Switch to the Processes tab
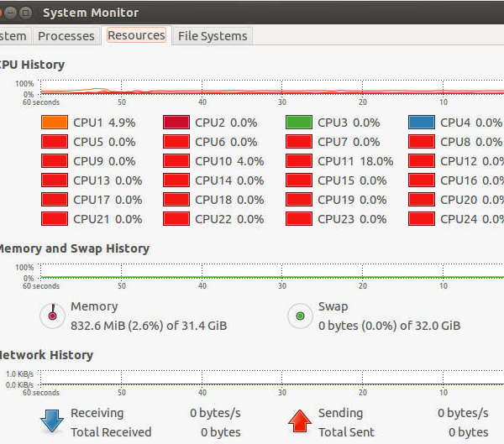Screen dimensions: 504x444 pos(66,36)
